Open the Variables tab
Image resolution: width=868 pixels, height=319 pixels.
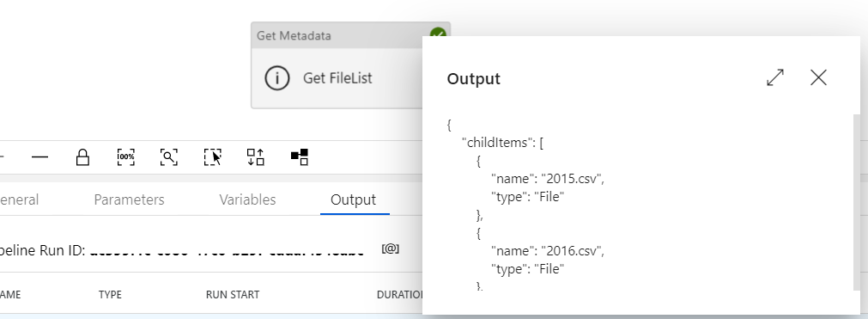[x=247, y=199]
